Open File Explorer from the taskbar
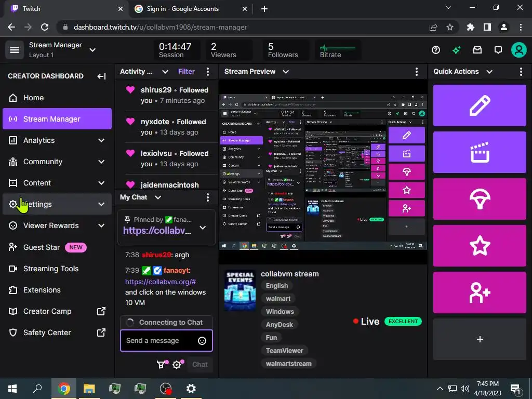 click(x=89, y=389)
